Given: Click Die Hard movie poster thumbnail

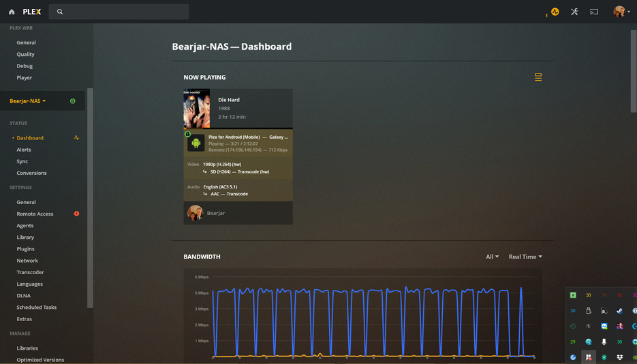Looking at the screenshot, I should [197, 108].
